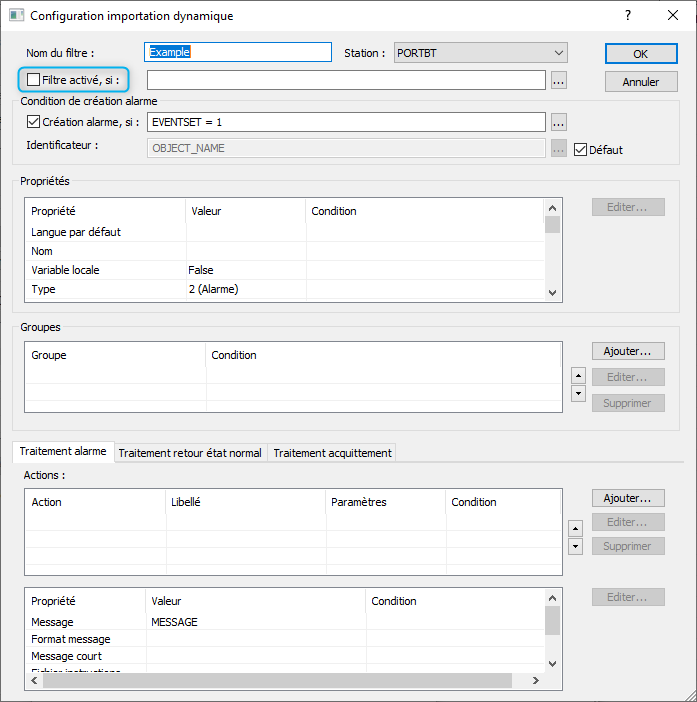The height and width of the screenshot is (702, 697).
Task: Click the browse button next to Filtre activé field
Action: click(559, 81)
